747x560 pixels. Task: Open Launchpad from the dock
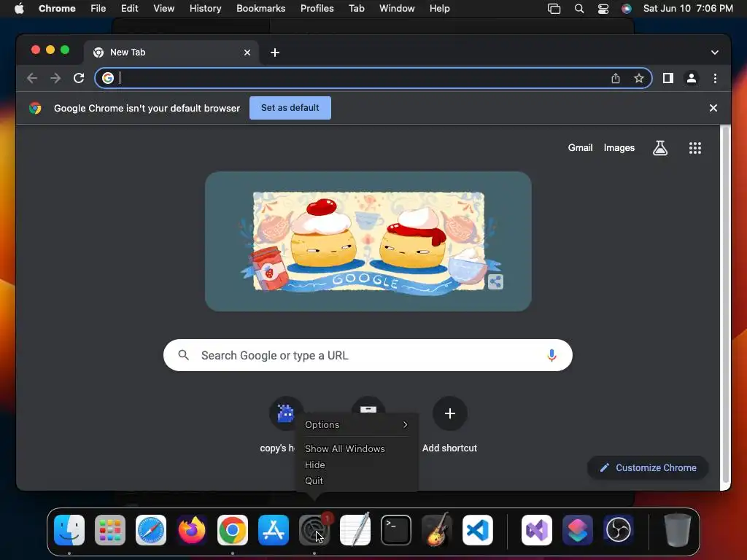110,530
